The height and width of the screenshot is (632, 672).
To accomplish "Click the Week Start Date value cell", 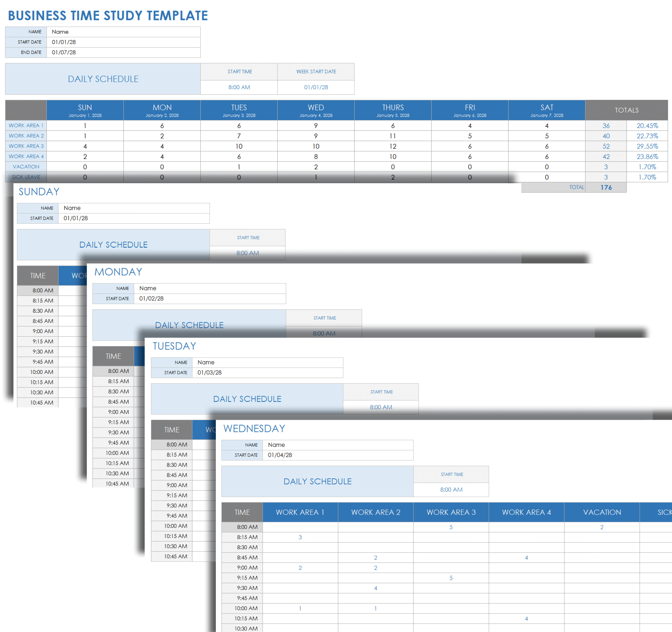I will click(x=316, y=87).
